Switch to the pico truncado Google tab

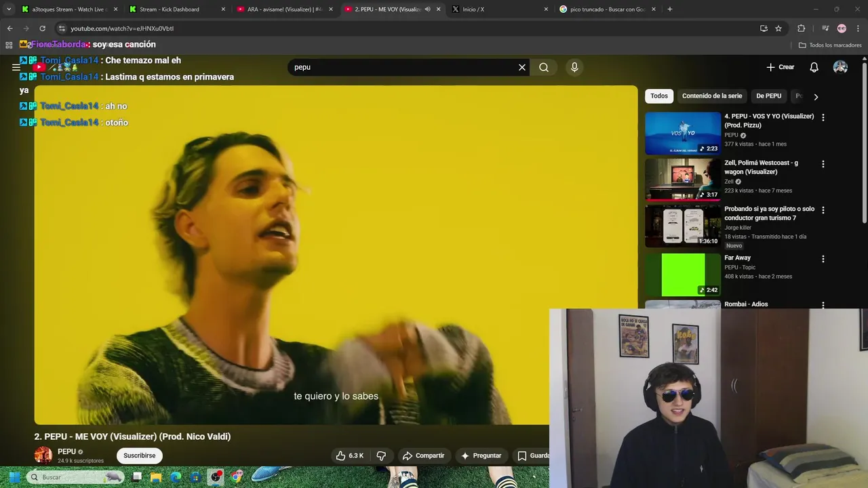click(607, 9)
